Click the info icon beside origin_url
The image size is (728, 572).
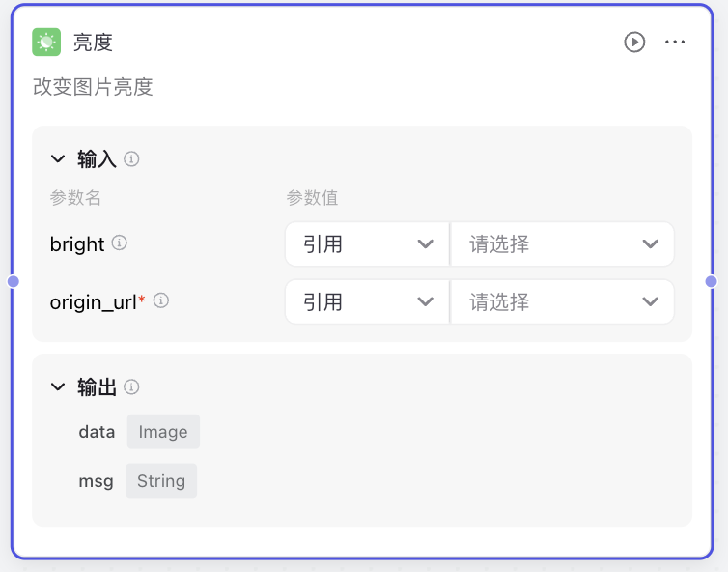tap(161, 300)
